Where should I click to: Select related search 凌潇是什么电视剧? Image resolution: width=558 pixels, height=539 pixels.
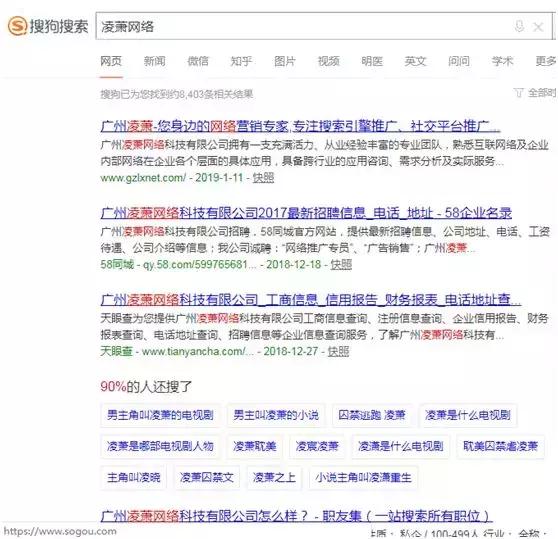[x=400, y=446]
